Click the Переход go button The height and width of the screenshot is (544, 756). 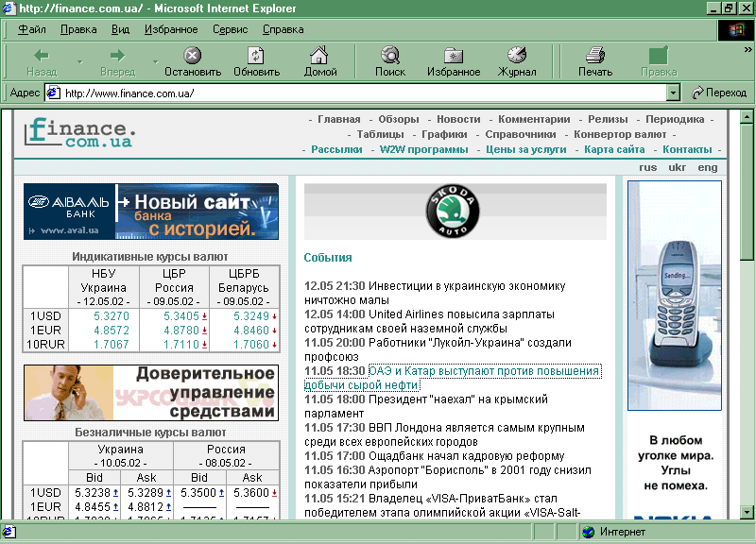point(718,93)
